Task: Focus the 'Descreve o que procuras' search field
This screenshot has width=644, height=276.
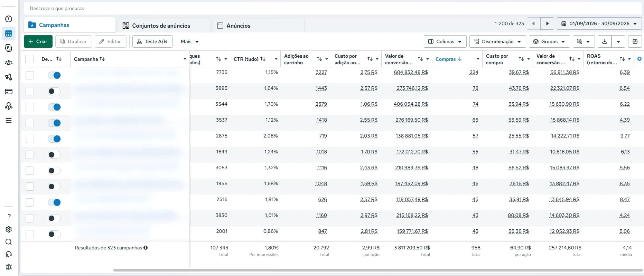Action: [333, 8]
